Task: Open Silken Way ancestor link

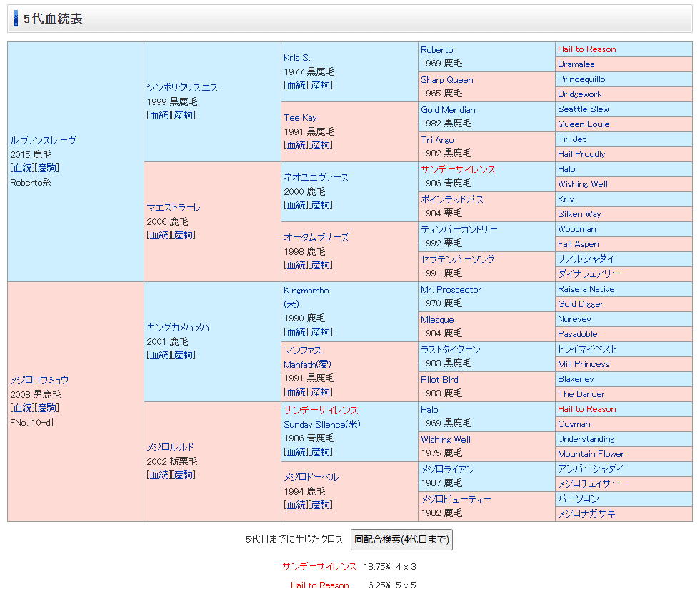Action: click(579, 213)
